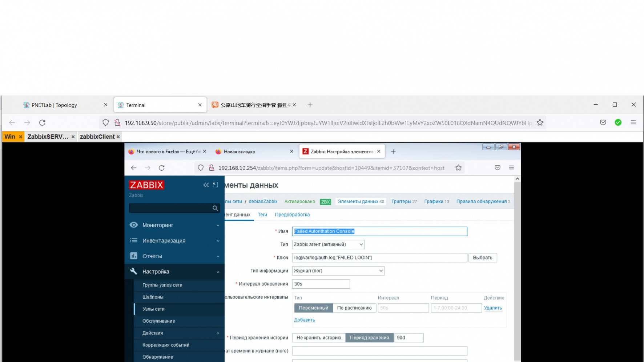Select the Переменный interval type toggle

pos(313,308)
